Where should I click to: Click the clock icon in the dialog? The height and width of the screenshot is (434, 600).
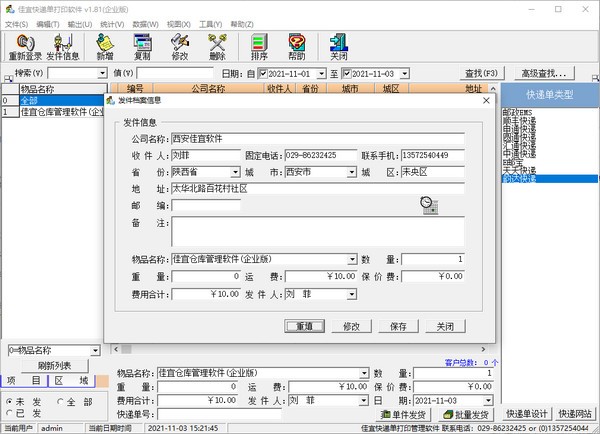pyautogui.click(x=429, y=204)
